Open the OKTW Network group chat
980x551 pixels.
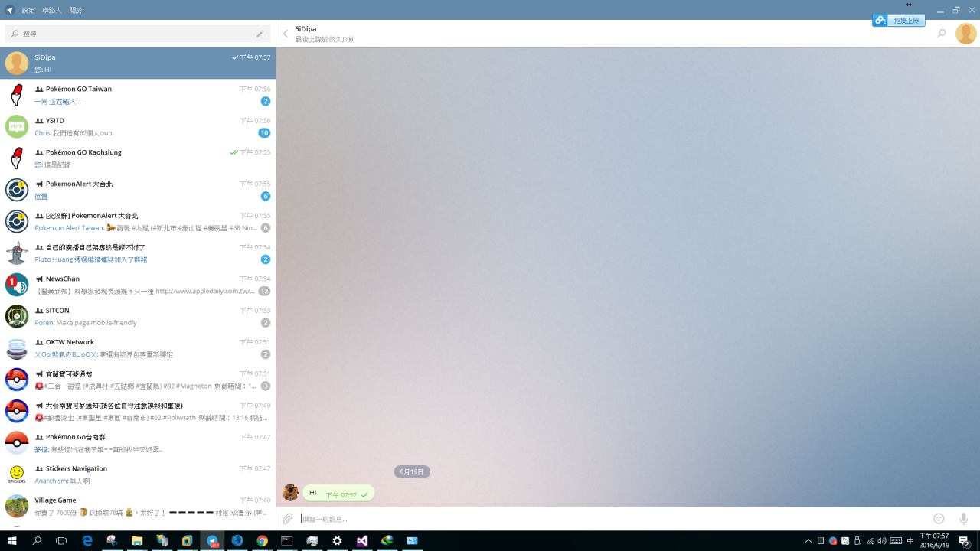click(138, 348)
